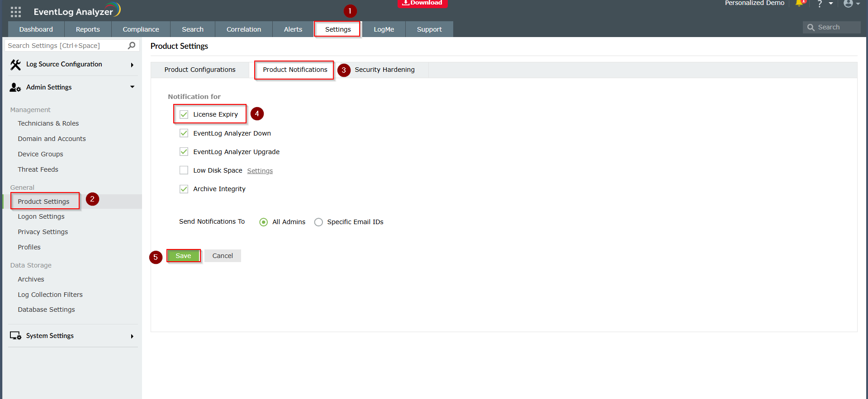Open the Support tab
The image size is (868, 399).
429,29
